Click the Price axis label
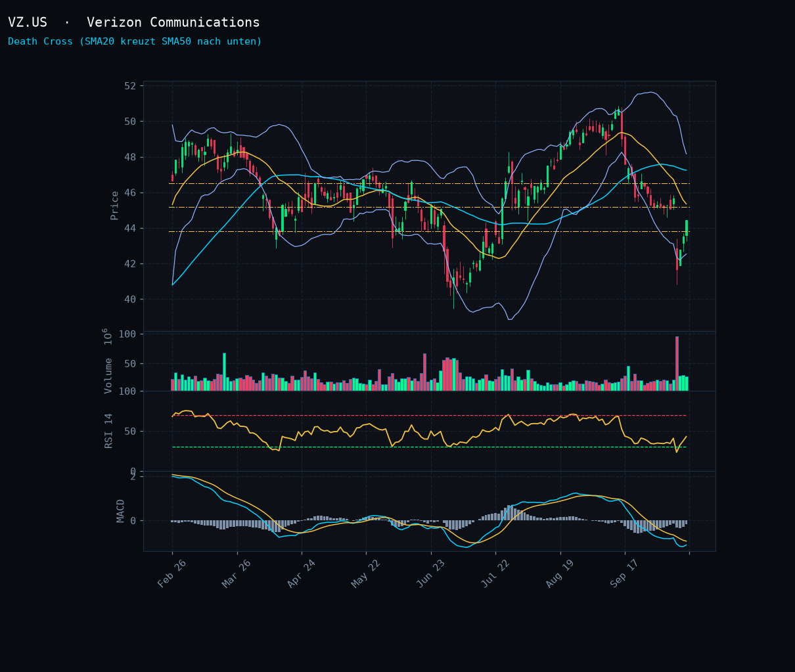 tap(114, 205)
